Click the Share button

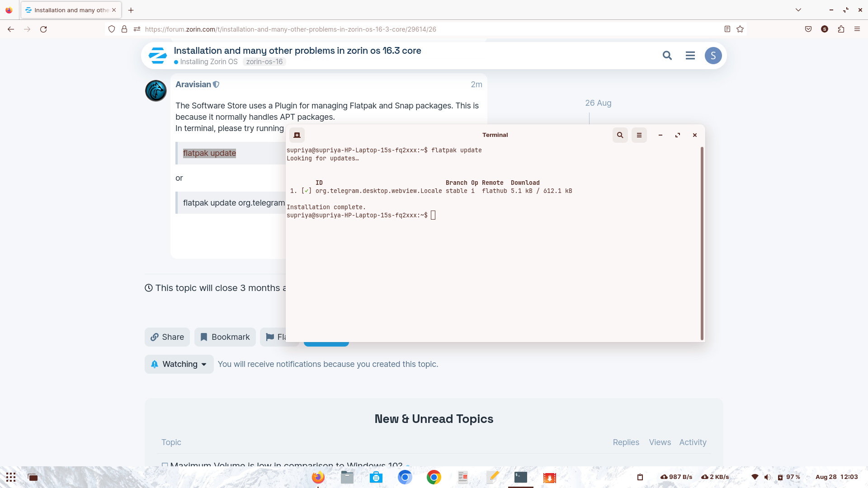pyautogui.click(x=167, y=337)
